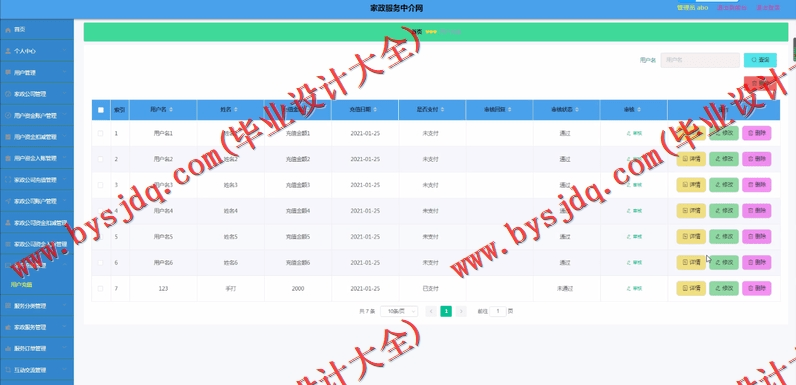Viewport: 796px width, 385px height.
Task: Go to next page arrow in pagination
Action: pos(461,311)
